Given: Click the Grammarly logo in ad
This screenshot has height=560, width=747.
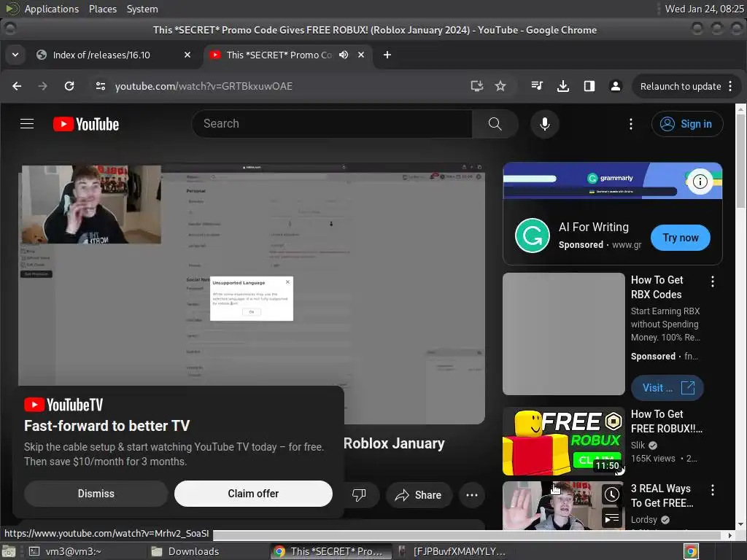Looking at the screenshot, I should pyautogui.click(x=532, y=236).
